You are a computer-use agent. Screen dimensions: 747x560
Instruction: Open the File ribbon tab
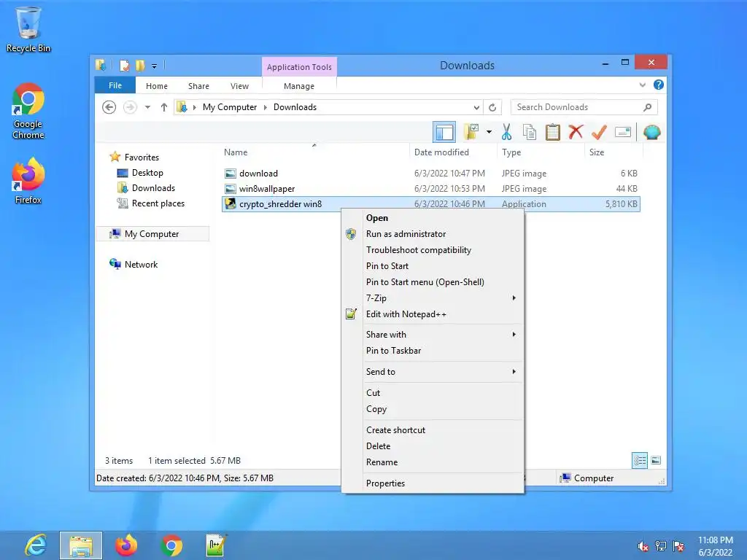pyautogui.click(x=115, y=85)
